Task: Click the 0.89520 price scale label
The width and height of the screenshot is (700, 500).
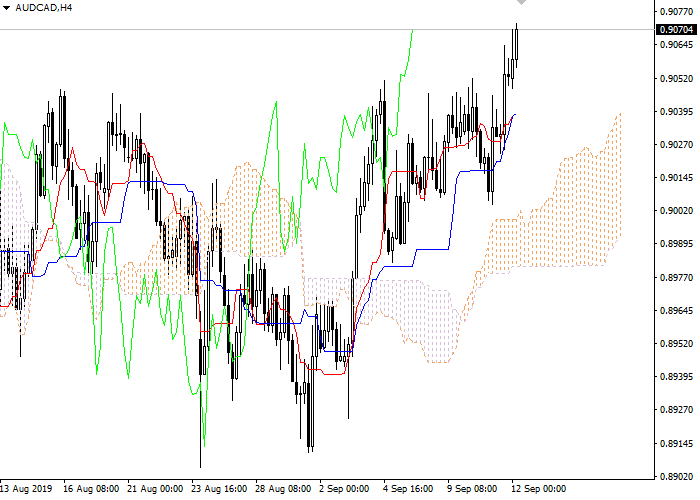Action: (676, 344)
